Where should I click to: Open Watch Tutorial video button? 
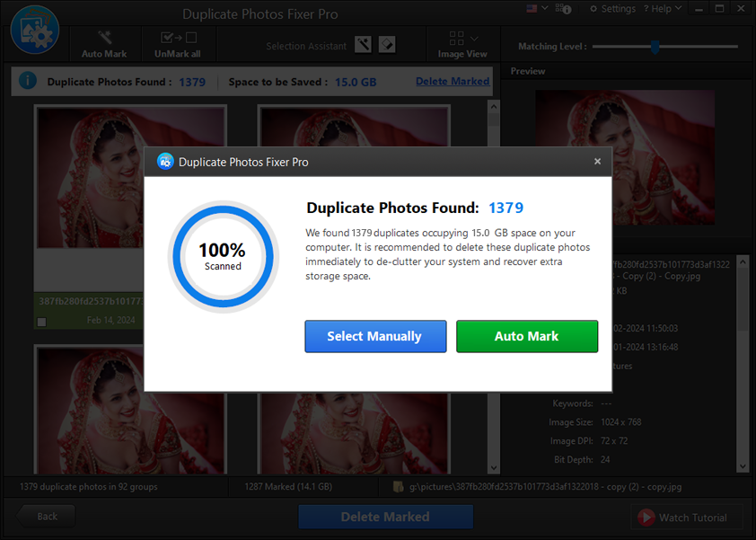tap(687, 518)
